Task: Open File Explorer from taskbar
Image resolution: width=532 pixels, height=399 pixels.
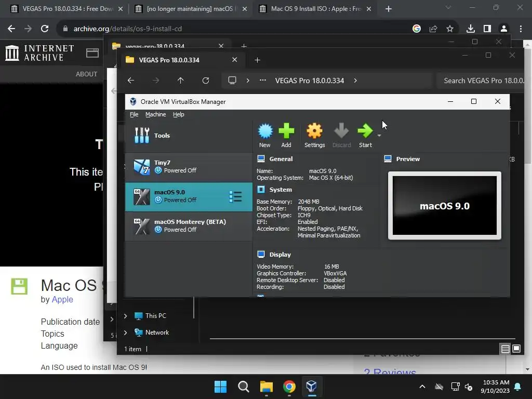Action: (x=267, y=387)
